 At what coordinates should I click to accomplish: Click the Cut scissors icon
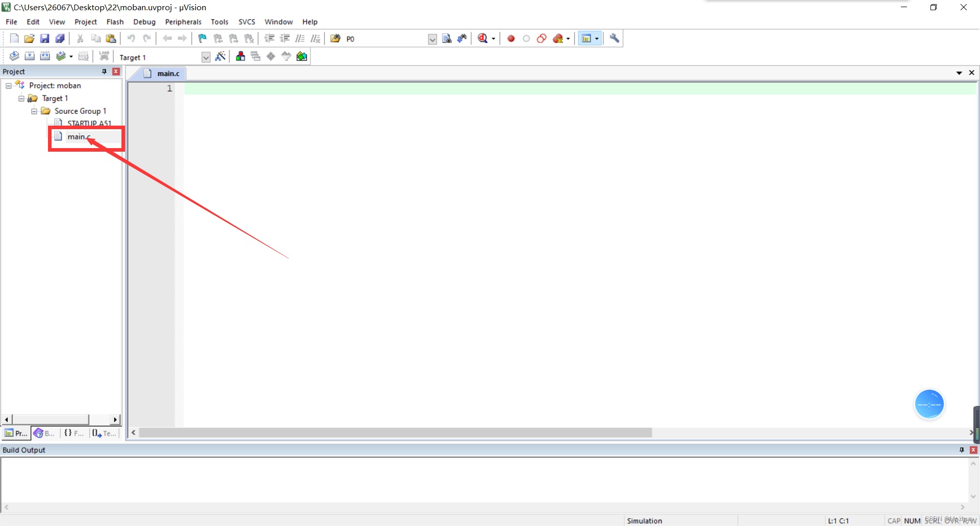click(x=80, y=38)
